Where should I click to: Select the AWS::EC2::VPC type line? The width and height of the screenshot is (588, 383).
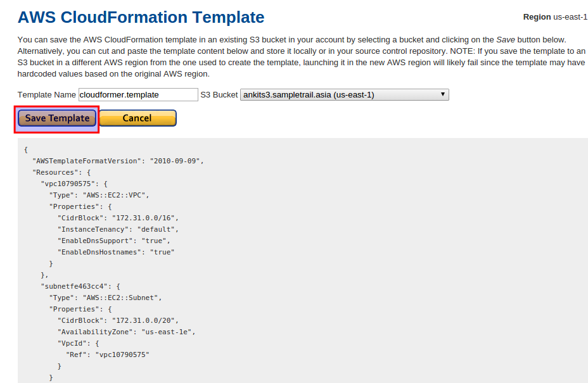click(99, 195)
